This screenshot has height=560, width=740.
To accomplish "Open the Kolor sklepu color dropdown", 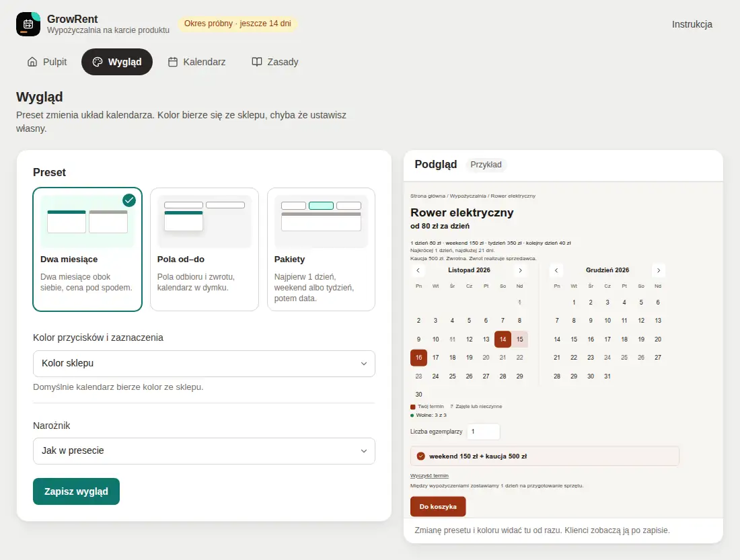I will point(204,363).
